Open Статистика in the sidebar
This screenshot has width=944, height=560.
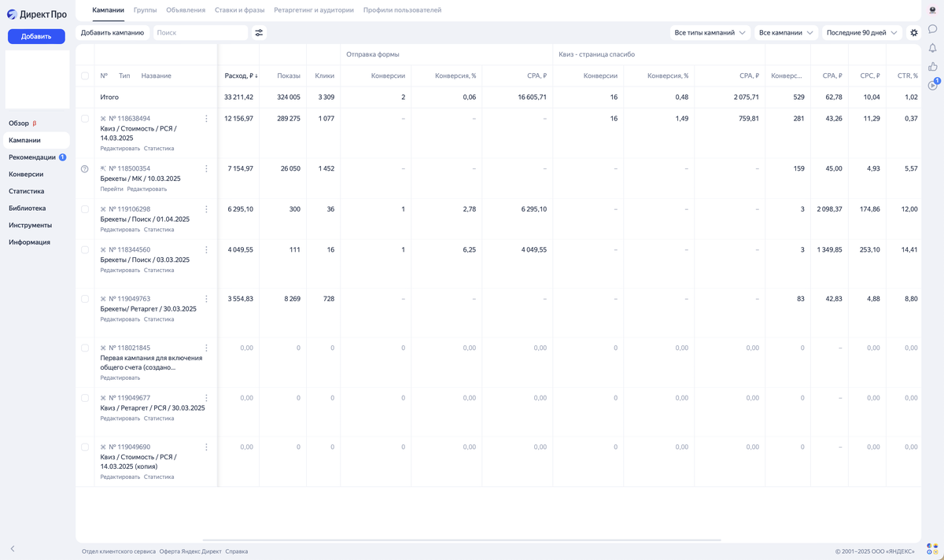(37, 191)
